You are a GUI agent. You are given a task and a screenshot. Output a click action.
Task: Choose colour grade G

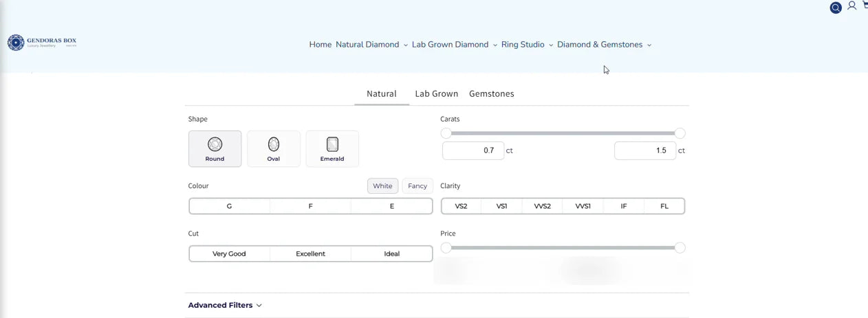click(230, 206)
